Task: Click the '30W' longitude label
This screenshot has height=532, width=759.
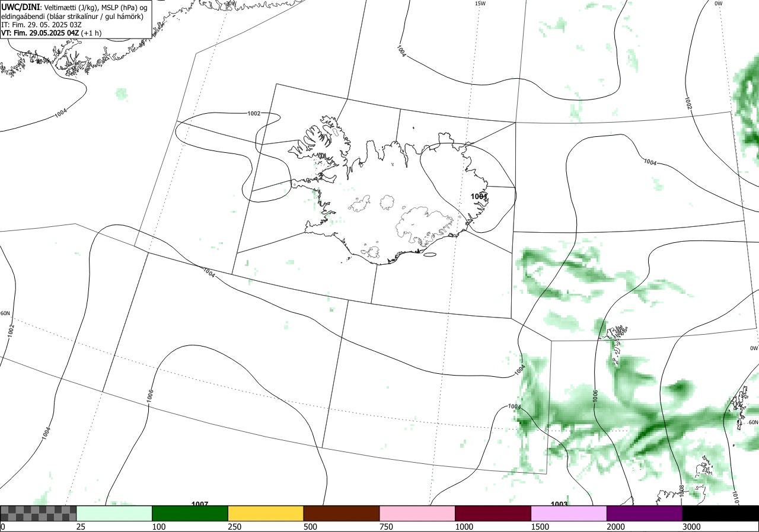Action: 231,4
